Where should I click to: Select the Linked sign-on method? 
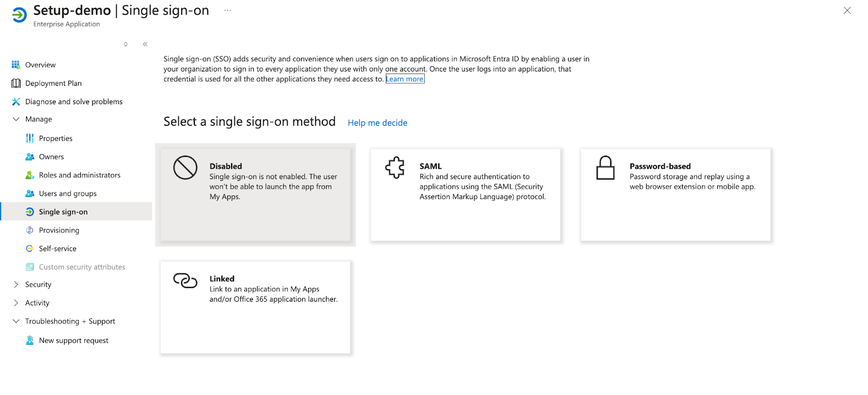pyautogui.click(x=255, y=307)
